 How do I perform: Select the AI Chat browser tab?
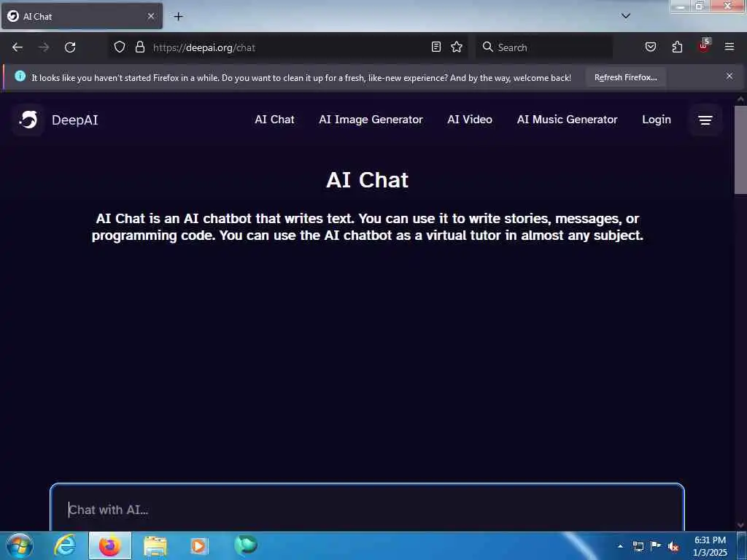[82, 16]
